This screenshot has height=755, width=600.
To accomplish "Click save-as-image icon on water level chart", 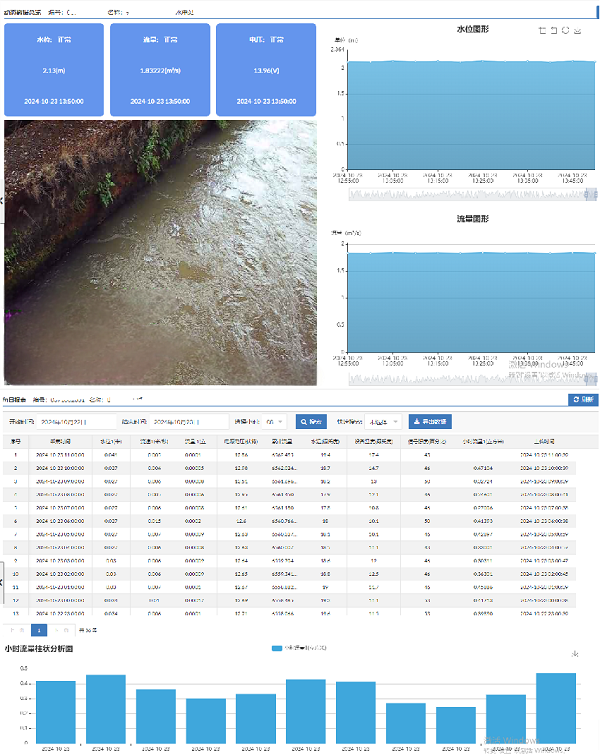I will click(578, 31).
